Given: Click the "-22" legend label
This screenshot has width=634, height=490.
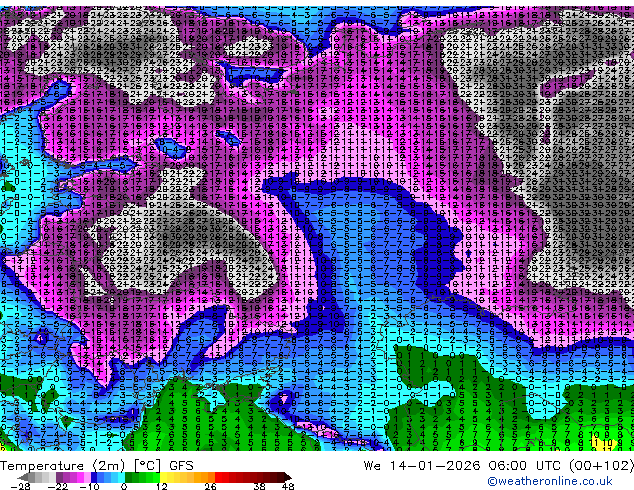Looking at the screenshot, I should [57, 486].
